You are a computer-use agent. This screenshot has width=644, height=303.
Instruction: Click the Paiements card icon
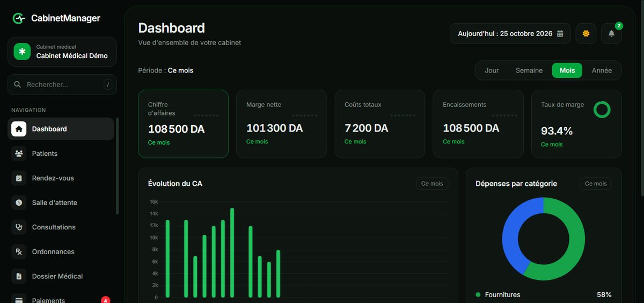point(19,299)
